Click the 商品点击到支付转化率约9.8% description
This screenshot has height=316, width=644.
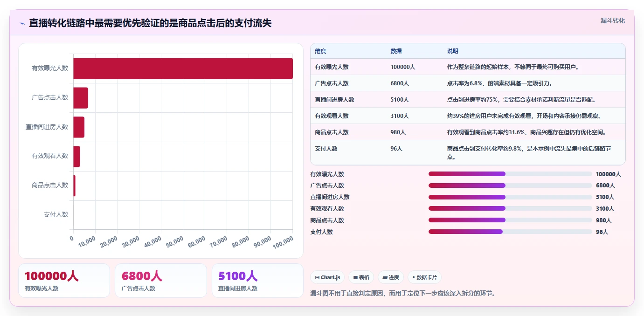(x=529, y=153)
